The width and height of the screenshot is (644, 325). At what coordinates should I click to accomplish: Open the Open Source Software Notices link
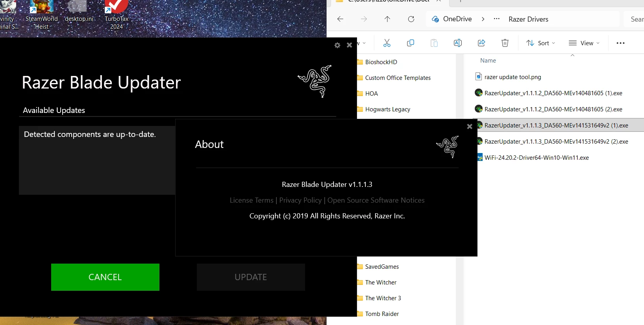pyautogui.click(x=376, y=200)
